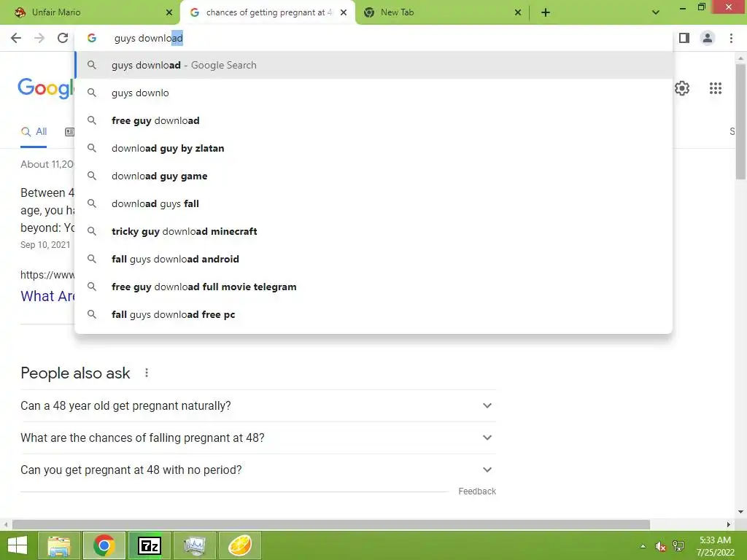
Task: Select the chances of getting pregnant tab
Action: click(x=267, y=12)
